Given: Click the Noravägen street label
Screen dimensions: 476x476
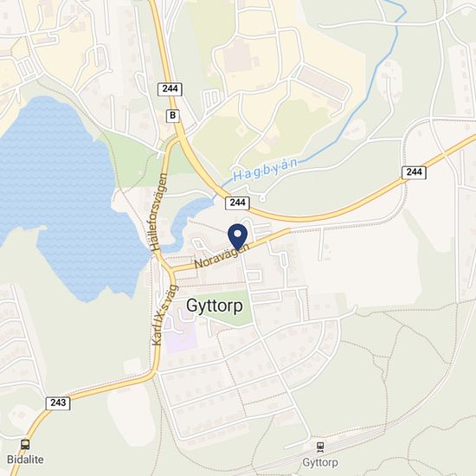Looking at the screenshot, I should [x=222, y=255].
